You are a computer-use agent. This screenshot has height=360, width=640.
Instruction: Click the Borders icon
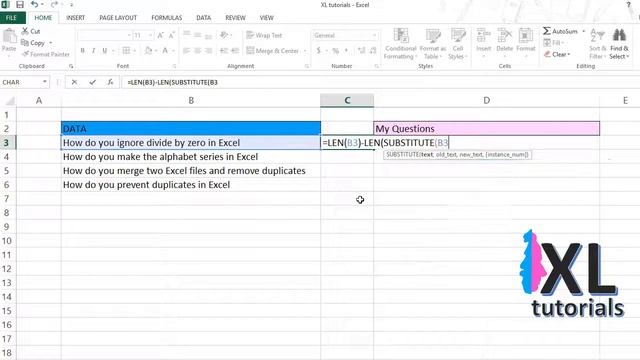point(127,51)
